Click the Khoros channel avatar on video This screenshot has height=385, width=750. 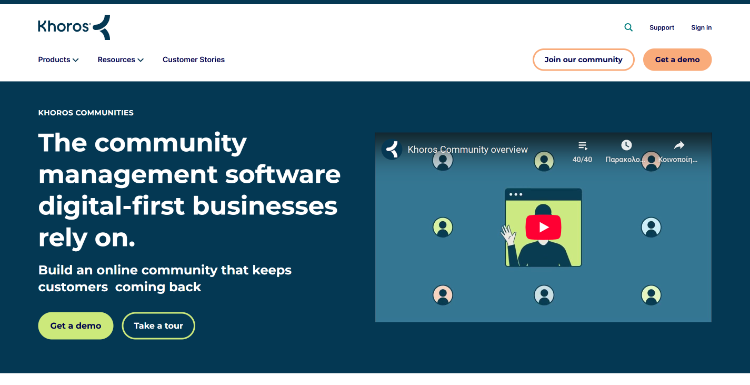coord(392,150)
